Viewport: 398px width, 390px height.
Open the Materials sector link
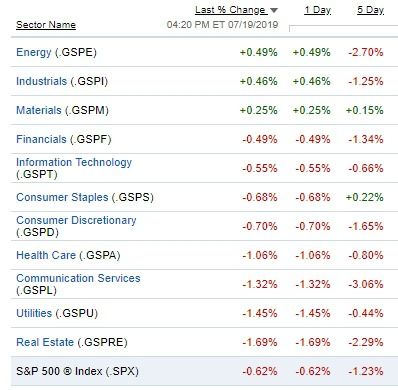[39, 110]
